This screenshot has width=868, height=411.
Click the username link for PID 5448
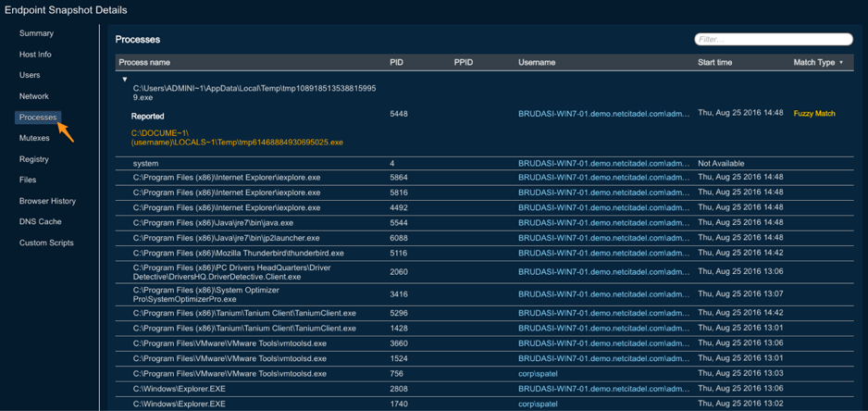pos(604,113)
